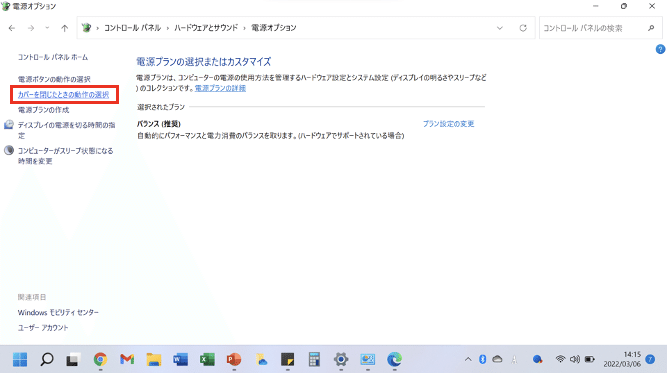
Task: Launch Microsoft Word from taskbar
Action: click(x=180, y=359)
